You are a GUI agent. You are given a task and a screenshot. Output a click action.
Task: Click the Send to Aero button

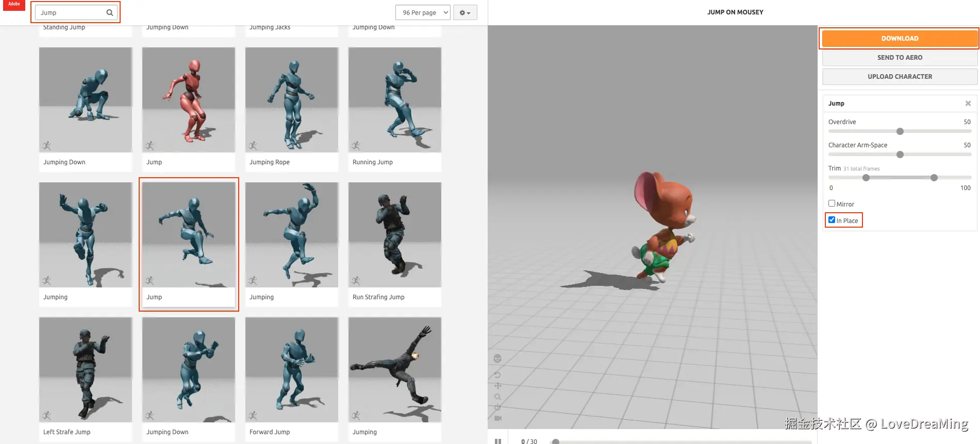tap(900, 58)
